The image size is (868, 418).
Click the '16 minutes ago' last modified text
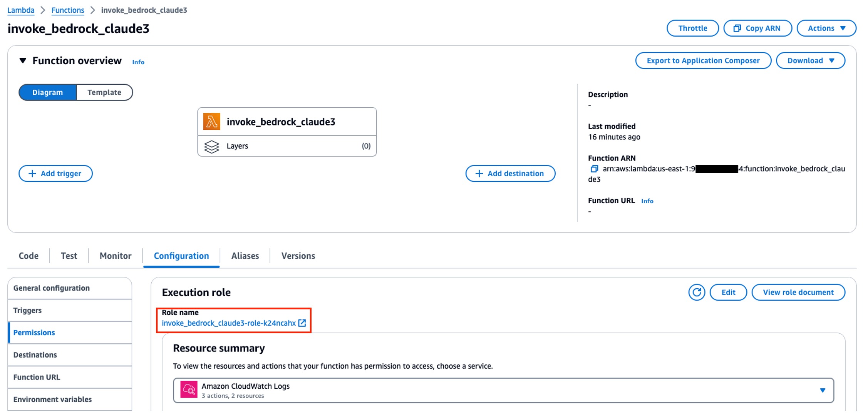pyautogui.click(x=614, y=137)
